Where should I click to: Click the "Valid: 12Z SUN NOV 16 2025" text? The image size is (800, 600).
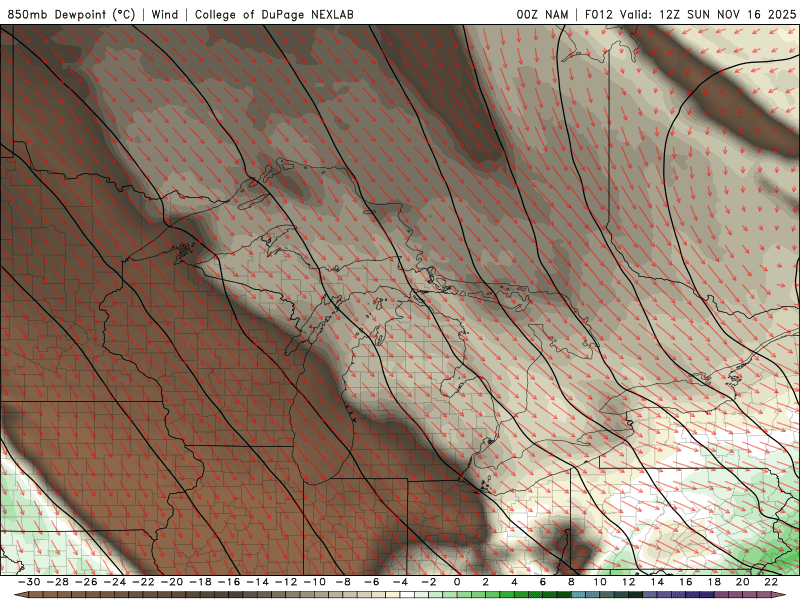click(708, 14)
